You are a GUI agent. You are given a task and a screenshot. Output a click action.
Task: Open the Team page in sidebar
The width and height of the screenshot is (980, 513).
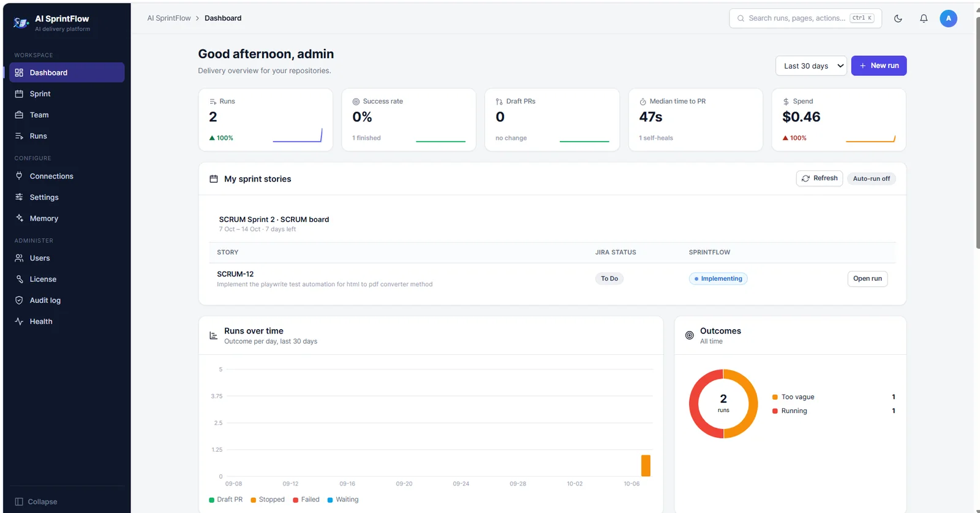(x=67, y=115)
